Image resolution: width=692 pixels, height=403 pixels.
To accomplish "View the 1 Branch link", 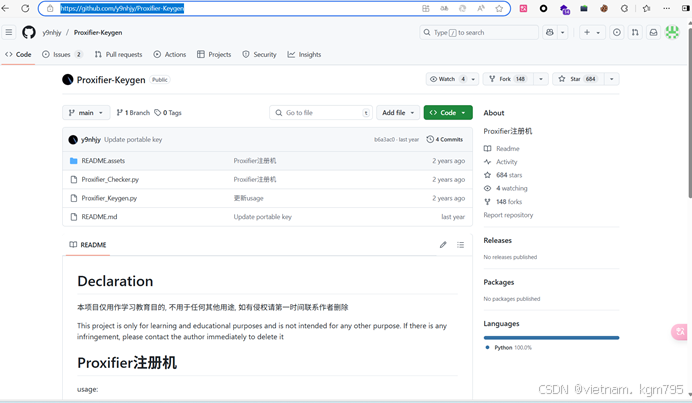I will (133, 113).
